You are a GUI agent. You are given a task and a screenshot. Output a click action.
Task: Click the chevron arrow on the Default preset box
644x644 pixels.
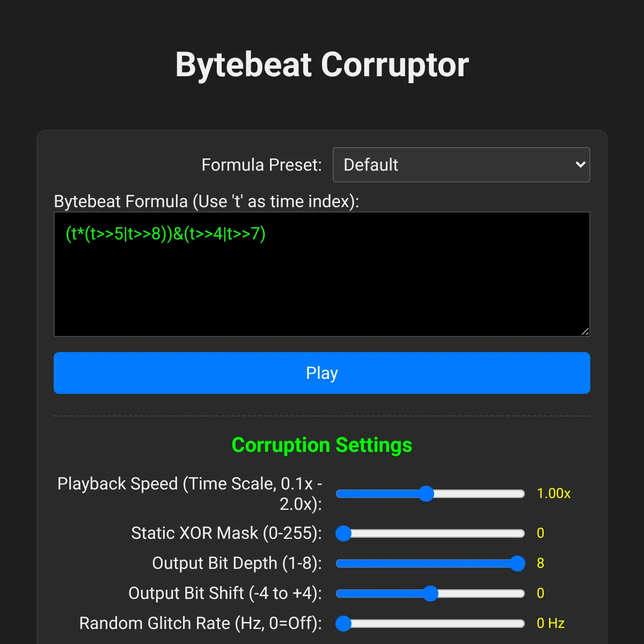pyautogui.click(x=580, y=165)
